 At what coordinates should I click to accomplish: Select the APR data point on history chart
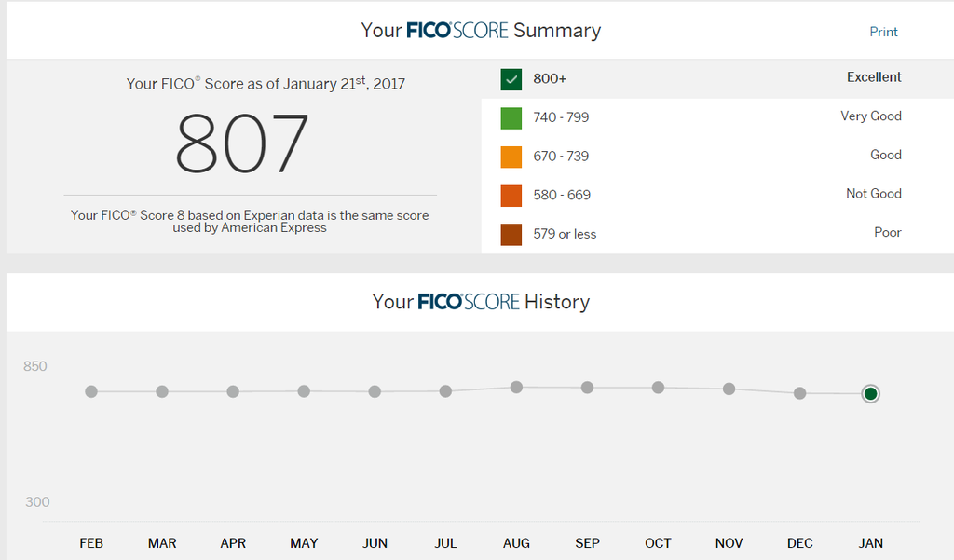pyautogui.click(x=233, y=391)
